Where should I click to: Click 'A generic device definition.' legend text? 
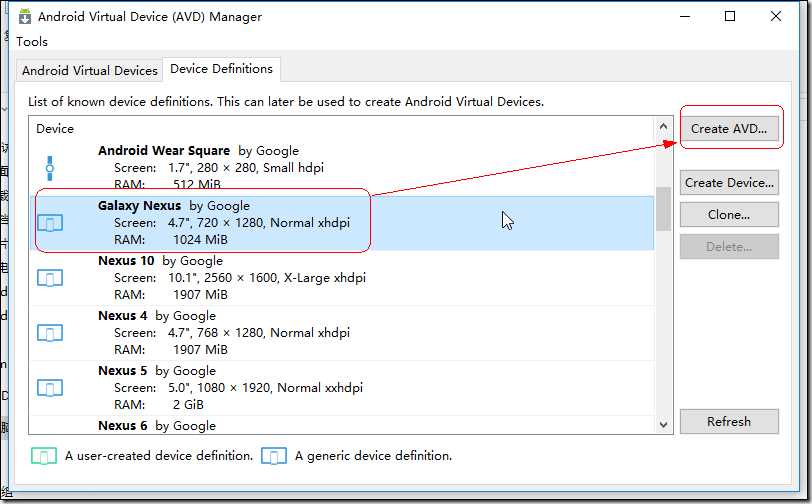coord(373,456)
